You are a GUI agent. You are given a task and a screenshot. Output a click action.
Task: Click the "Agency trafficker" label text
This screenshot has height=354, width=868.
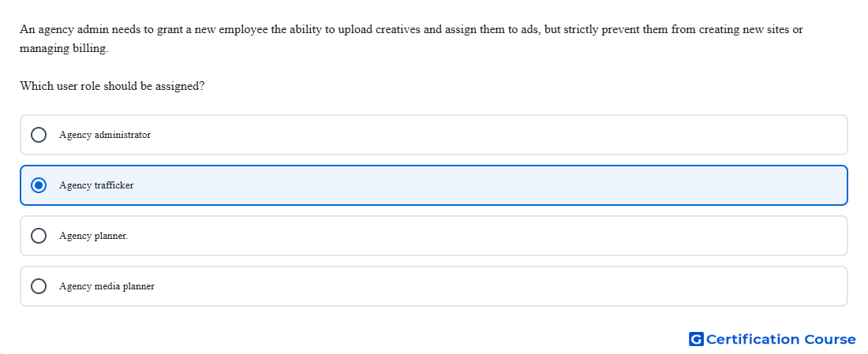pos(96,185)
